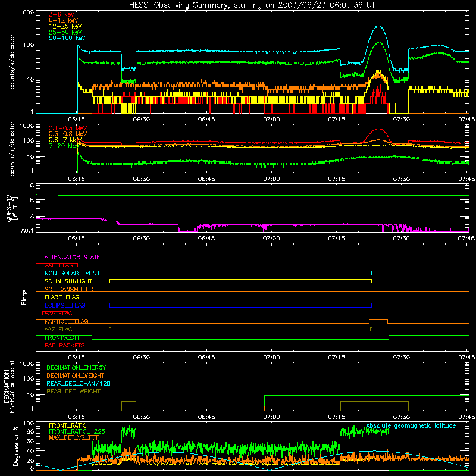Click the FRONT_RATIO_1225 legend label
Image resolution: width=476 pixels, height=476 pixels.
77,431
